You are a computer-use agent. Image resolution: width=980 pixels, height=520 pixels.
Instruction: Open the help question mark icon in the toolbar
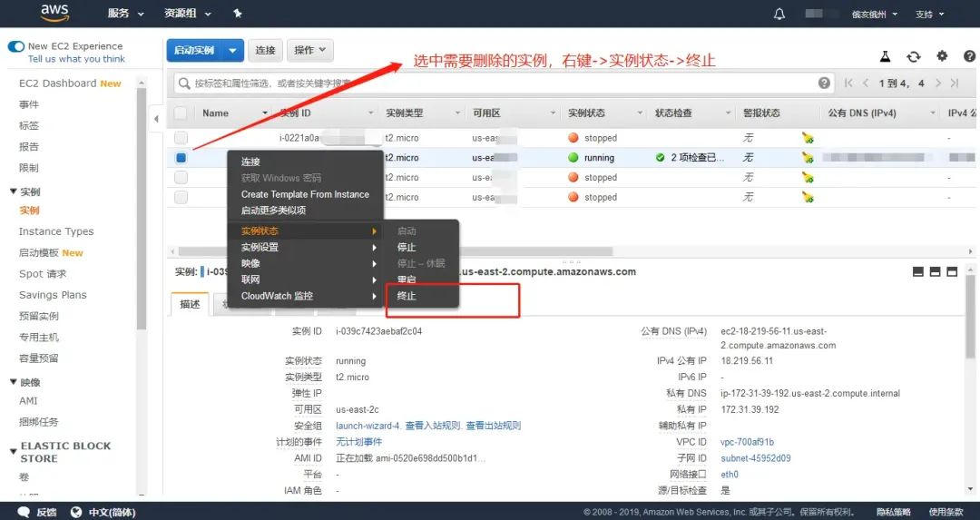click(969, 55)
